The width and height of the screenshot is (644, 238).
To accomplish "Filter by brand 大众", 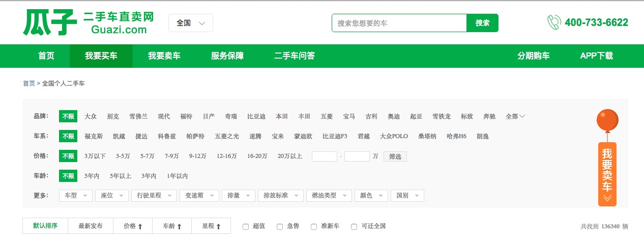I will (91, 116).
